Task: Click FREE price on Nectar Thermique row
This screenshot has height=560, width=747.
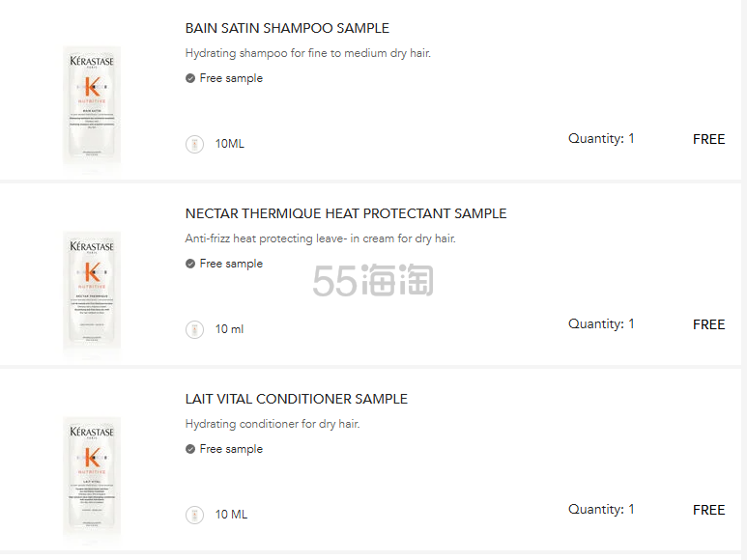Action: (708, 324)
